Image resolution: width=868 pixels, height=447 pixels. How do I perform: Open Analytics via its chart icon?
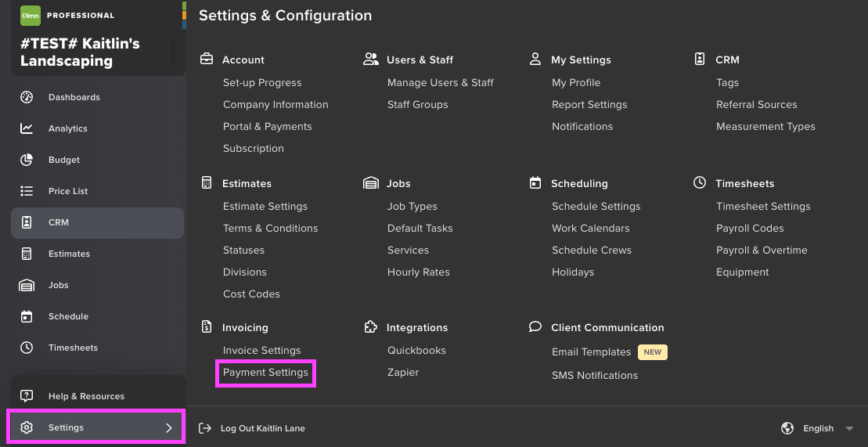point(27,128)
